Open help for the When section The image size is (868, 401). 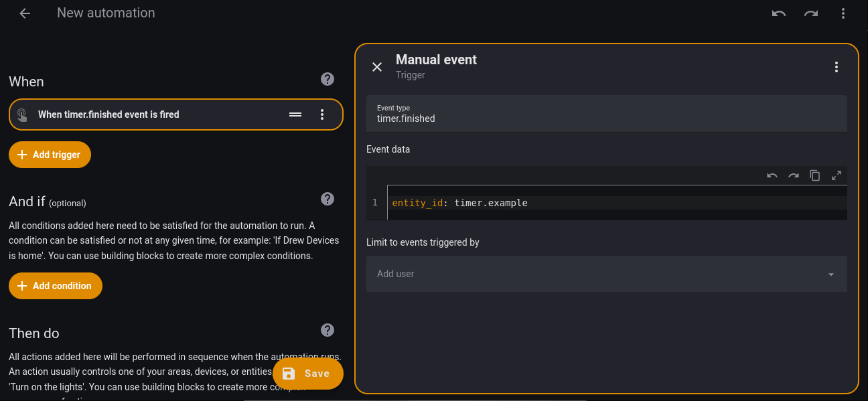pos(328,80)
